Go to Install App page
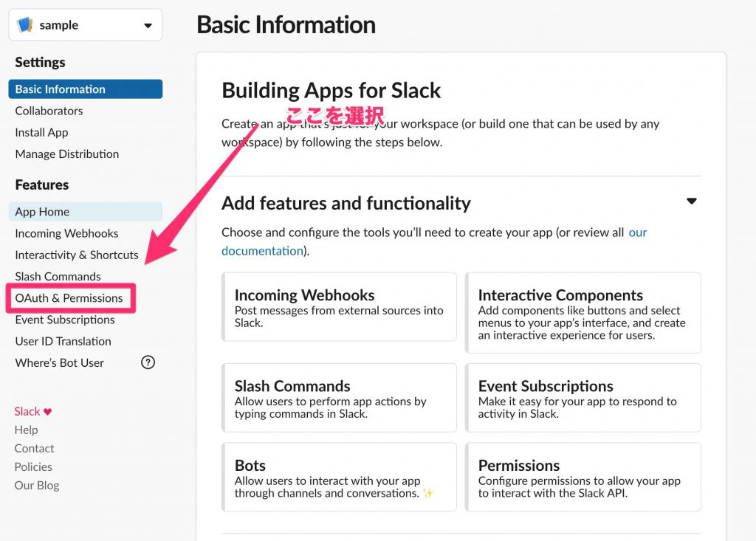The image size is (756, 541). 41,132
